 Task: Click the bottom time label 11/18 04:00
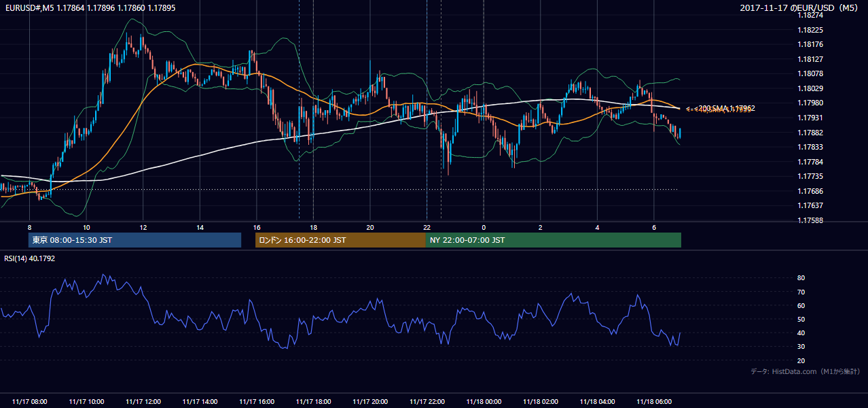point(597,402)
